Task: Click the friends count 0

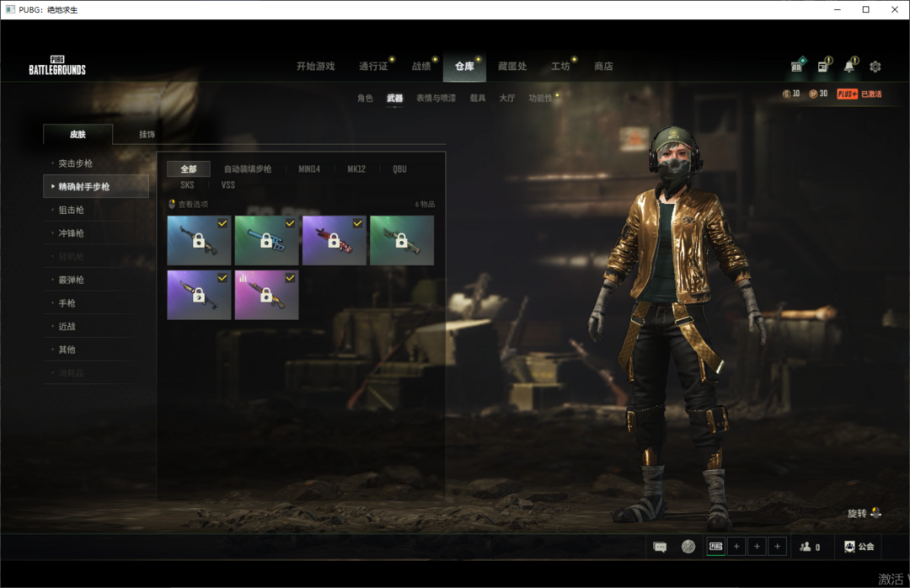Action: click(x=817, y=547)
